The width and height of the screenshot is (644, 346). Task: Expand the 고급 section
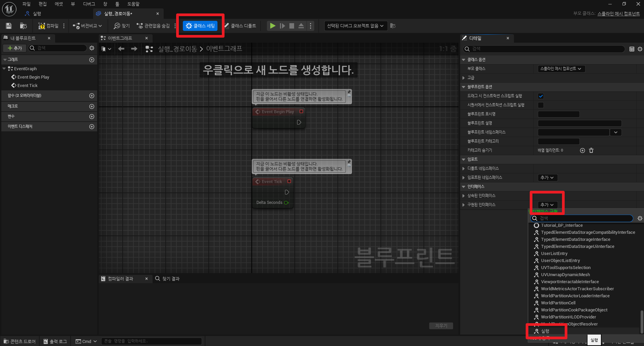(x=464, y=78)
